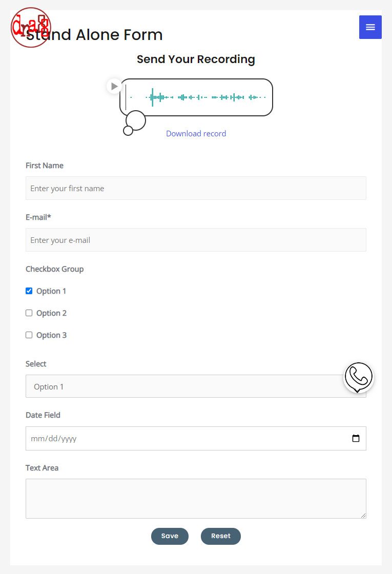
Task: Click the Reset button
Action: point(221,536)
